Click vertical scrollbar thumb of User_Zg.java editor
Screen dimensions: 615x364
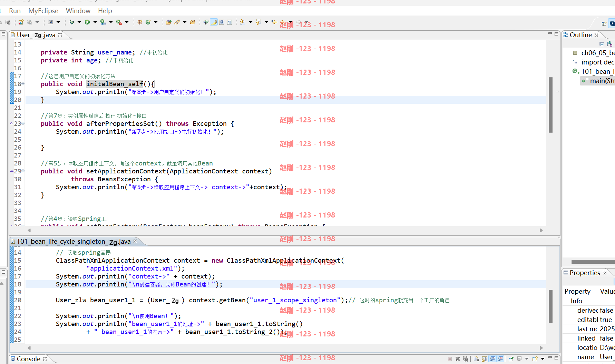point(550,105)
